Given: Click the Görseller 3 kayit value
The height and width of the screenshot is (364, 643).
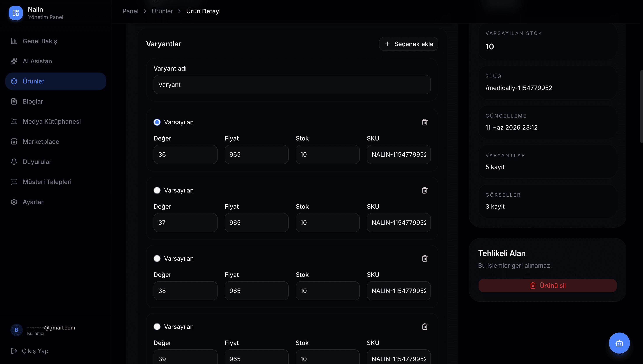Looking at the screenshot, I should click(x=495, y=206).
